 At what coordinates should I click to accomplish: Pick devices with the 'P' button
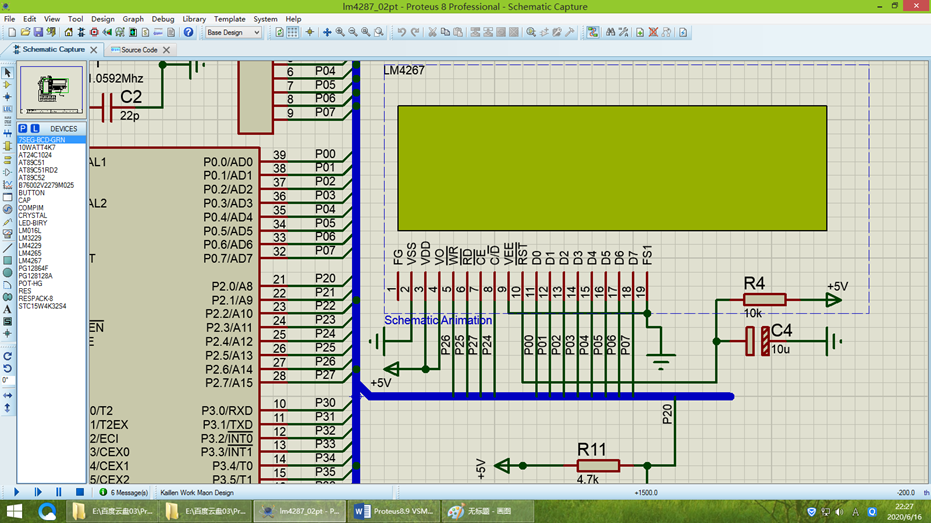23,128
